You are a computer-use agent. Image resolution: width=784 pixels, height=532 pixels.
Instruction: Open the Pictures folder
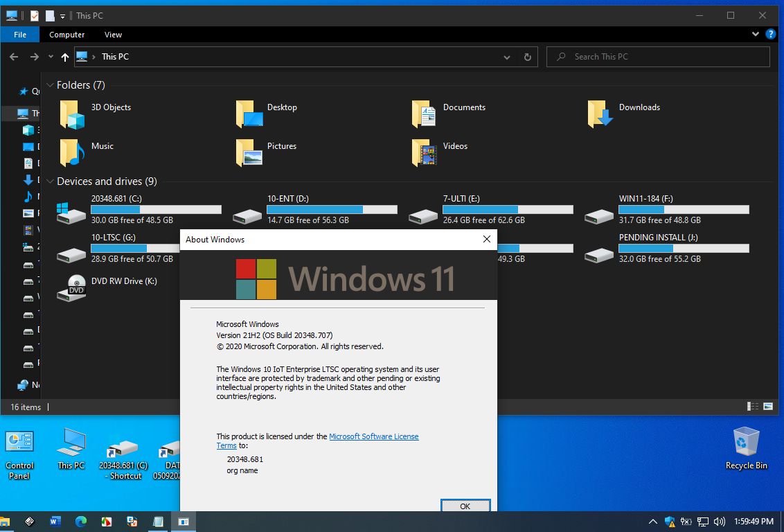pyautogui.click(x=266, y=152)
